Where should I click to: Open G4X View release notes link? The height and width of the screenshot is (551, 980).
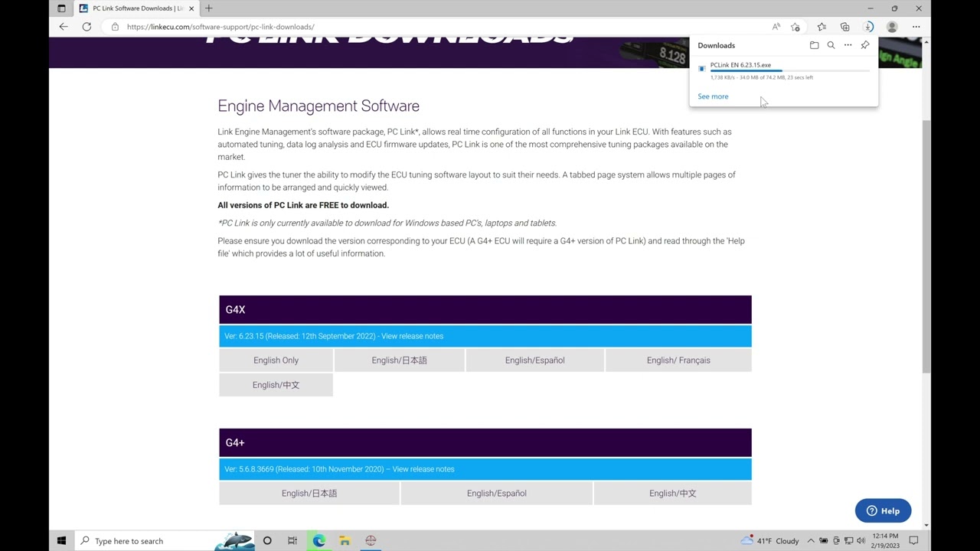(x=412, y=336)
